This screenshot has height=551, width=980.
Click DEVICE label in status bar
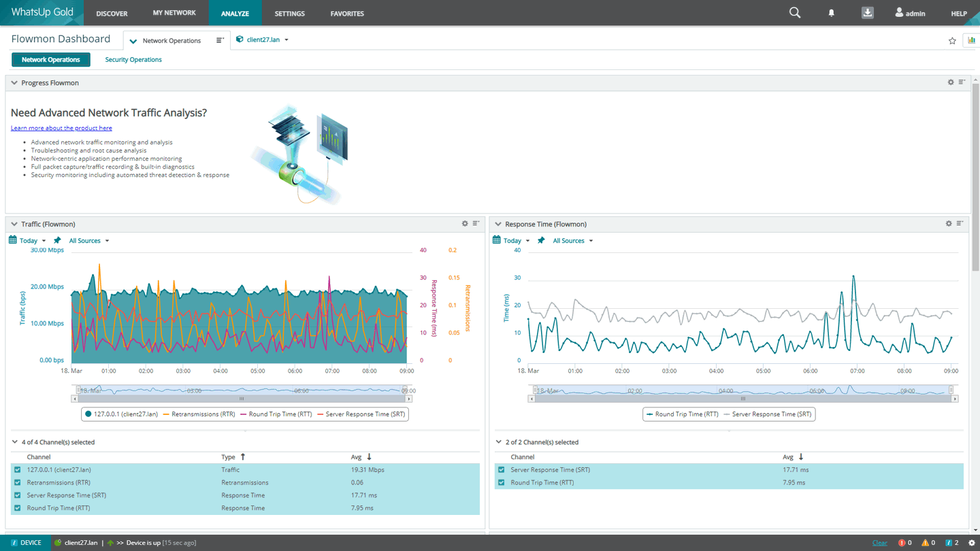[31, 543]
